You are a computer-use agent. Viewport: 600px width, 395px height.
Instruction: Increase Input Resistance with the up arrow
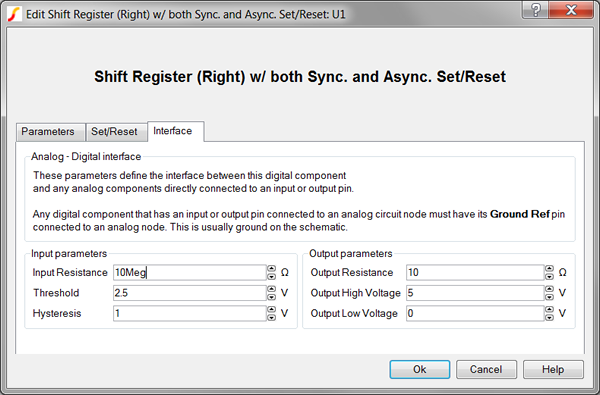271,269
